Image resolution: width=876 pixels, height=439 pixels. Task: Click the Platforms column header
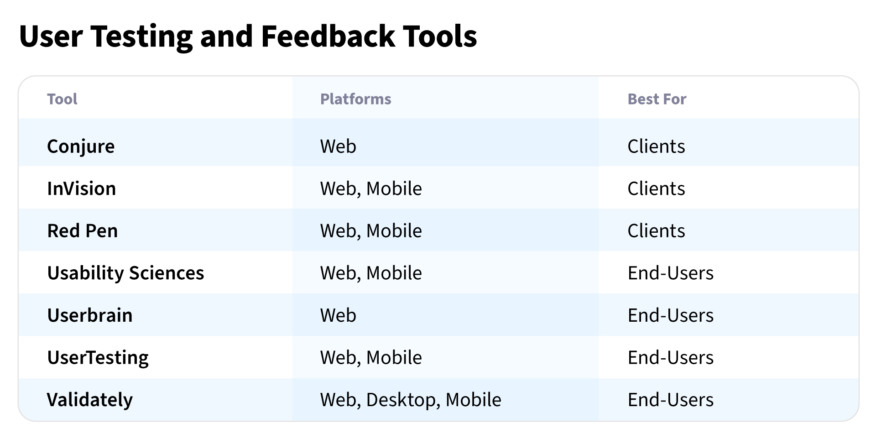pyautogui.click(x=355, y=99)
